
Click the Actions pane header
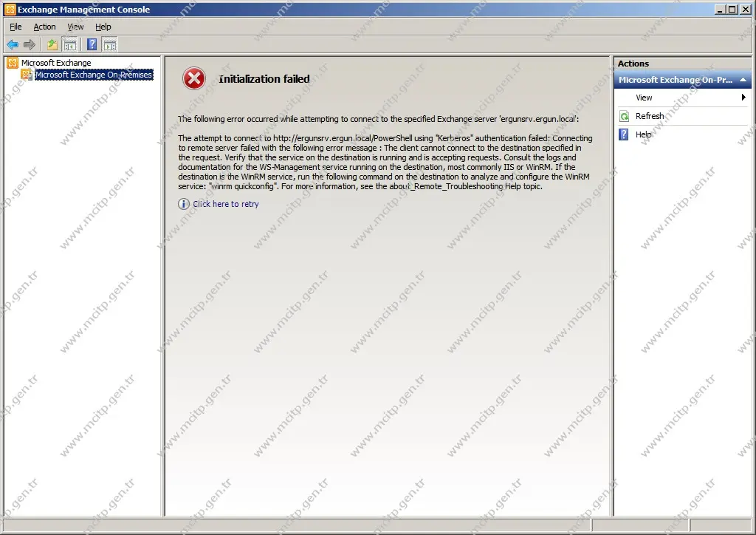(x=682, y=64)
